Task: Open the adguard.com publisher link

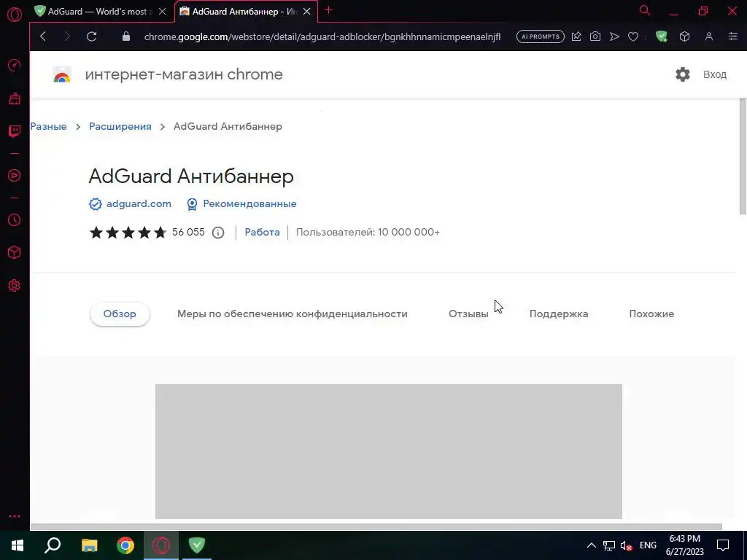Action: 139,204
